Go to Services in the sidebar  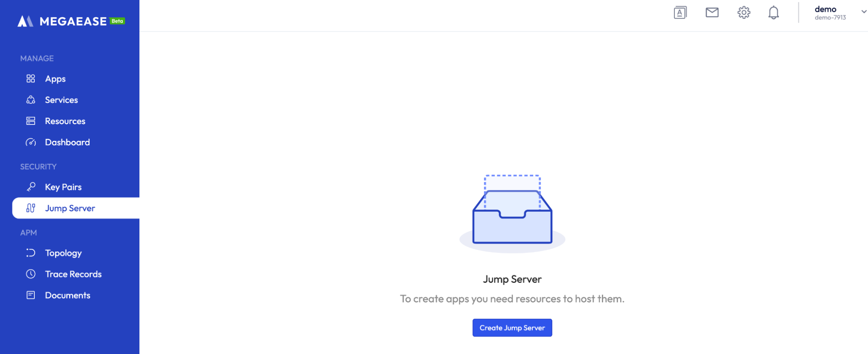point(61,100)
